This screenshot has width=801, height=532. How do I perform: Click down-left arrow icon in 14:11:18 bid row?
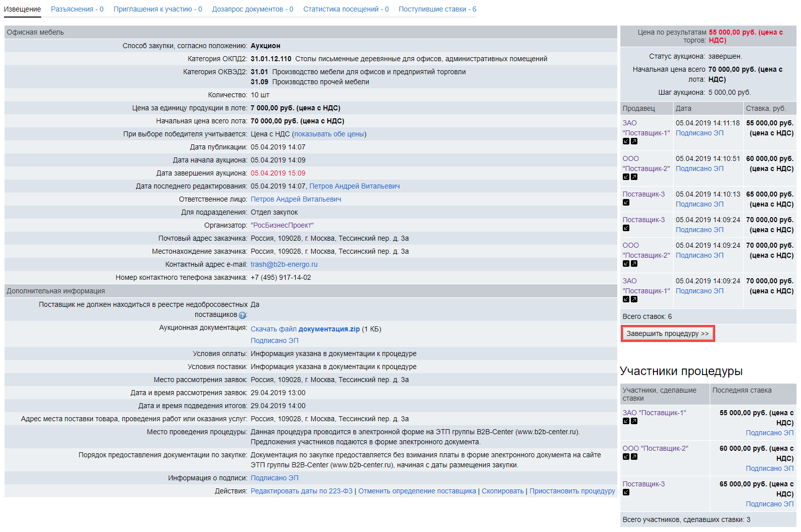click(x=626, y=141)
